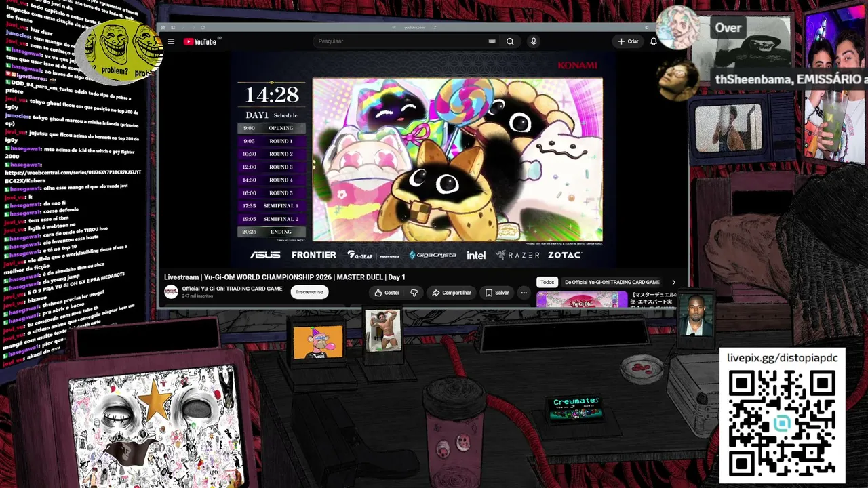Dislike the video with thumbs-down
Screen dimensions: 868x488
coord(414,293)
